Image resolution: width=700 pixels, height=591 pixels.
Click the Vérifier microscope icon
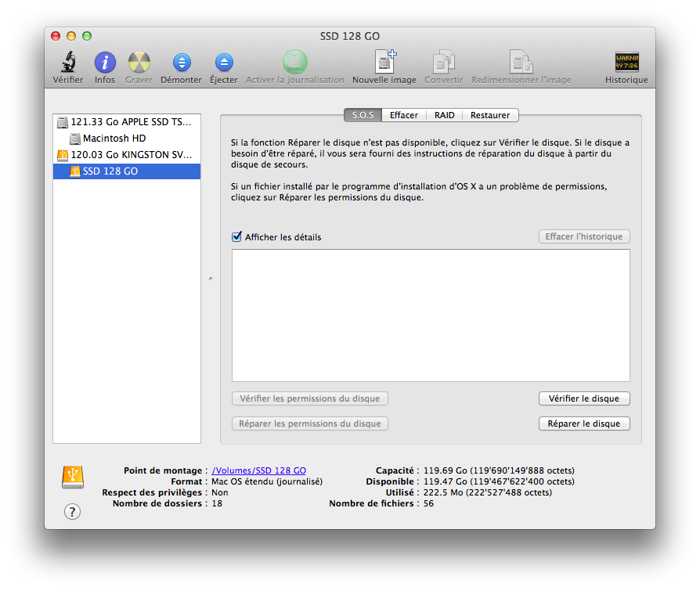[x=68, y=63]
